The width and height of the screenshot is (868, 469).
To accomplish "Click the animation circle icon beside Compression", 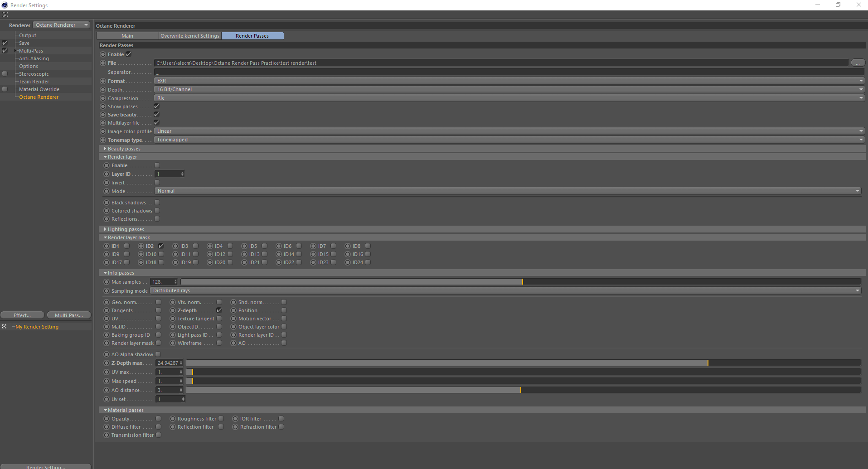I will (103, 98).
